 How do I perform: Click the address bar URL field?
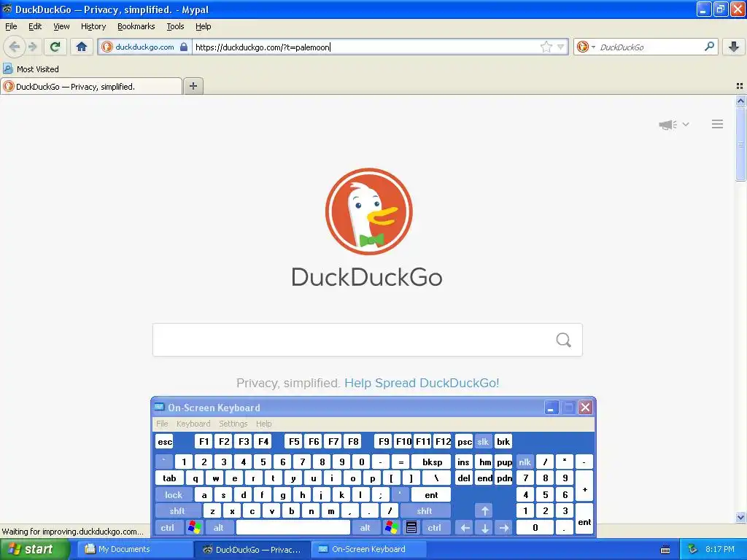[x=366, y=47]
